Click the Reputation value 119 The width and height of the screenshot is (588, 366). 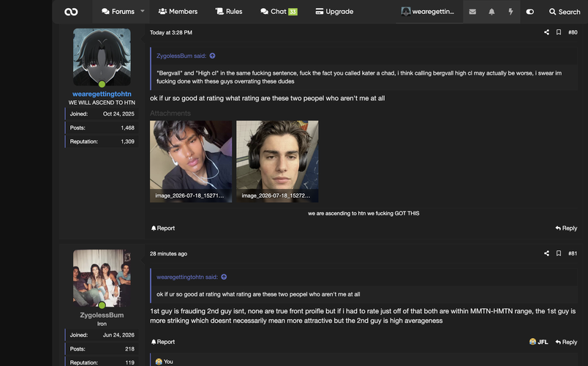coord(129,362)
